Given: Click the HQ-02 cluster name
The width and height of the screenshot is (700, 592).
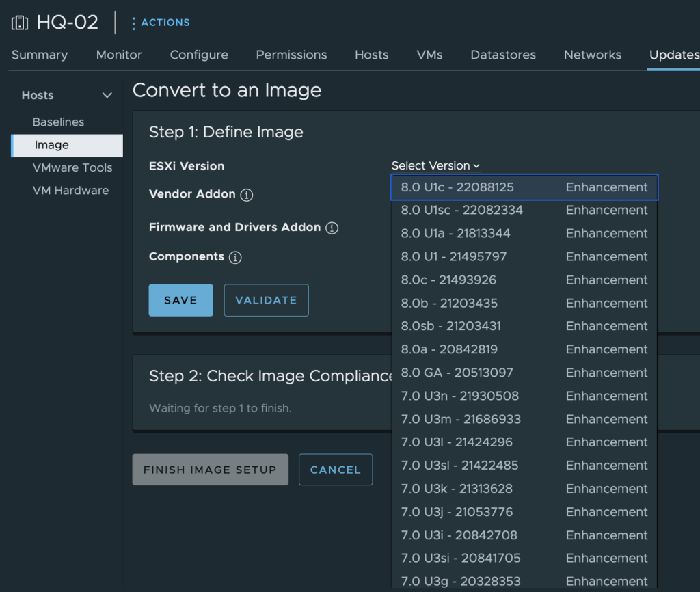Looking at the screenshot, I should (x=68, y=23).
